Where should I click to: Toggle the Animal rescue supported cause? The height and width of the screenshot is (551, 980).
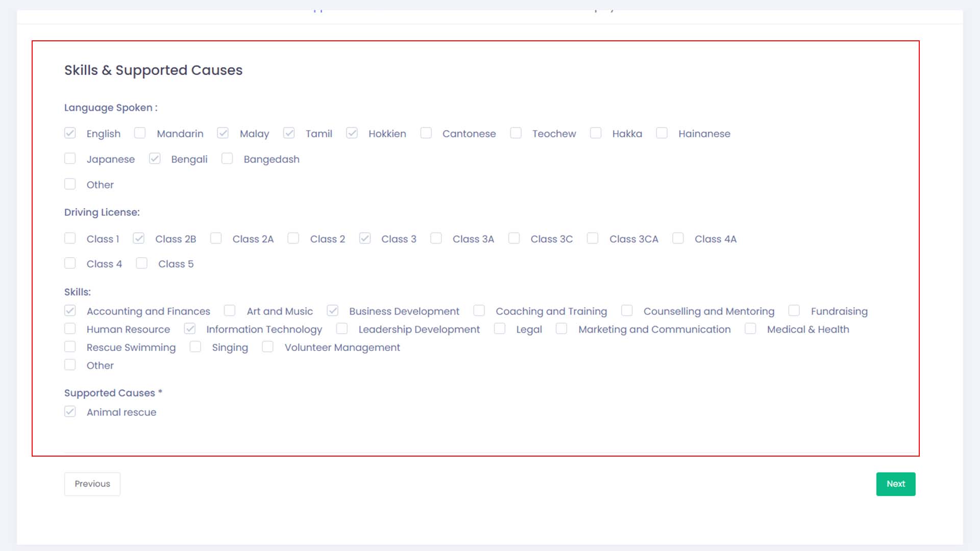pos(70,412)
